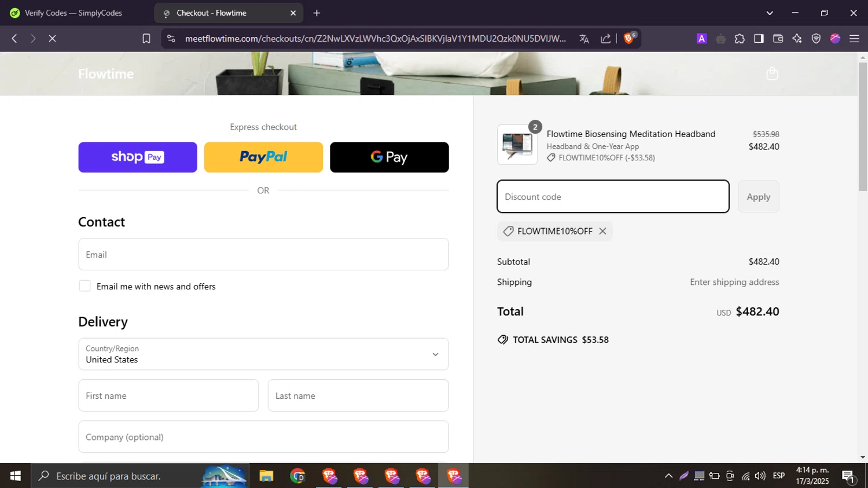868x488 pixels.
Task: Open the headband product thumbnail
Action: pos(517,145)
